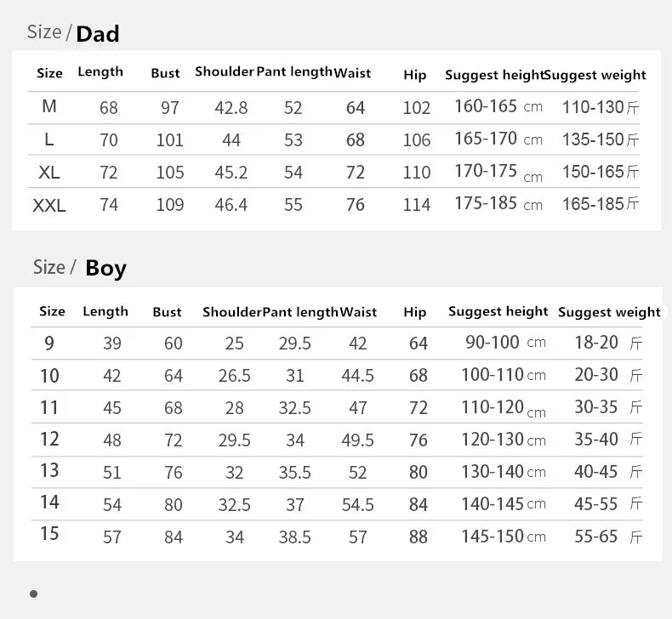Click the Suggest weight header in Boy table
Screen dimensions: 672x619
coord(609,312)
